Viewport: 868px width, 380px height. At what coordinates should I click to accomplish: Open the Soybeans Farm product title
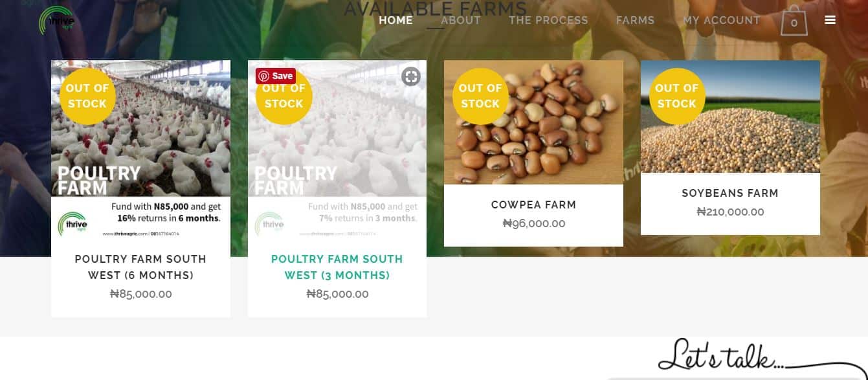(x=730, y=193)
